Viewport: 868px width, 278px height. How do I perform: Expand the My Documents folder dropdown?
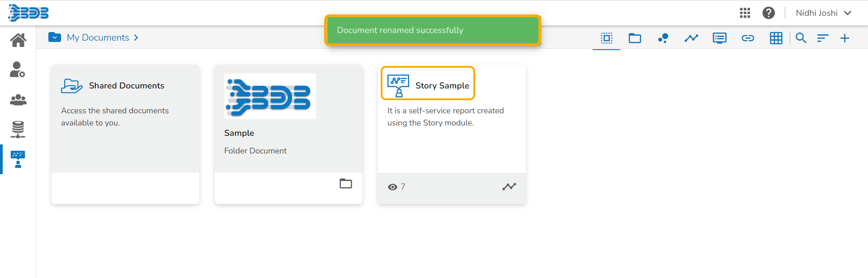pos(55,37)
